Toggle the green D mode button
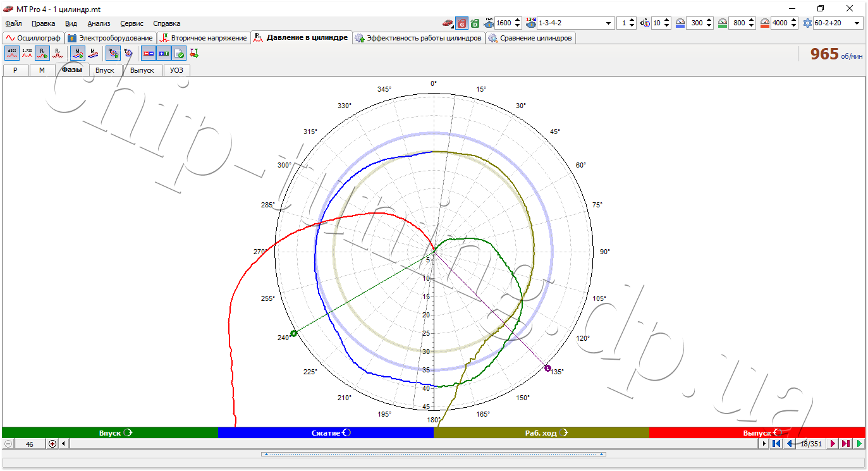Viewport: 868px width, 471px height. click(475, 23)
